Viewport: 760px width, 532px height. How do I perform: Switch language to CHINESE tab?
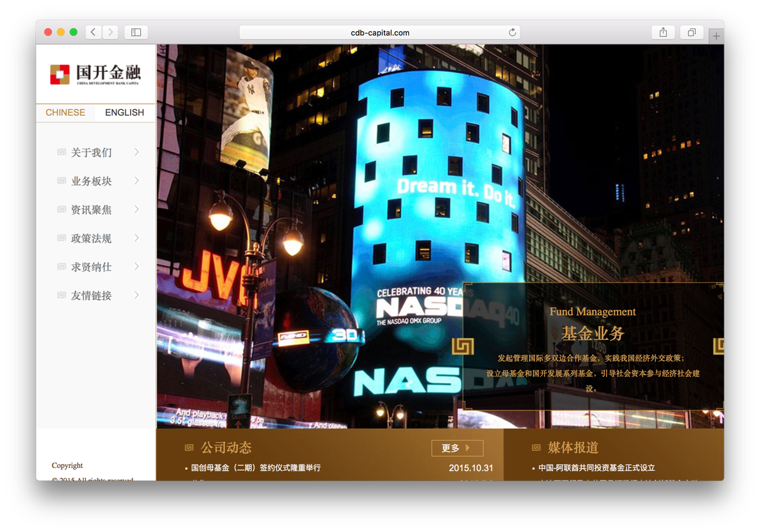65,113
